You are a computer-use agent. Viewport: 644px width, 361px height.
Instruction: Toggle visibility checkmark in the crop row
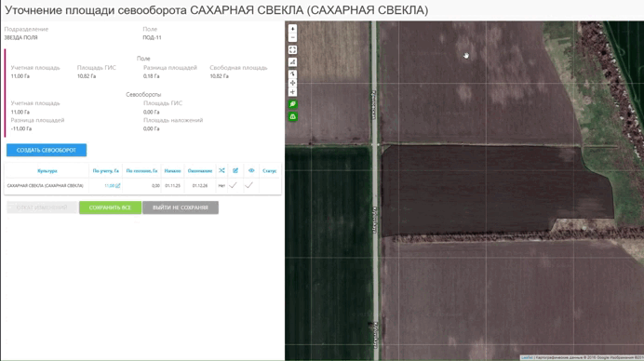(x=248, y=185)
